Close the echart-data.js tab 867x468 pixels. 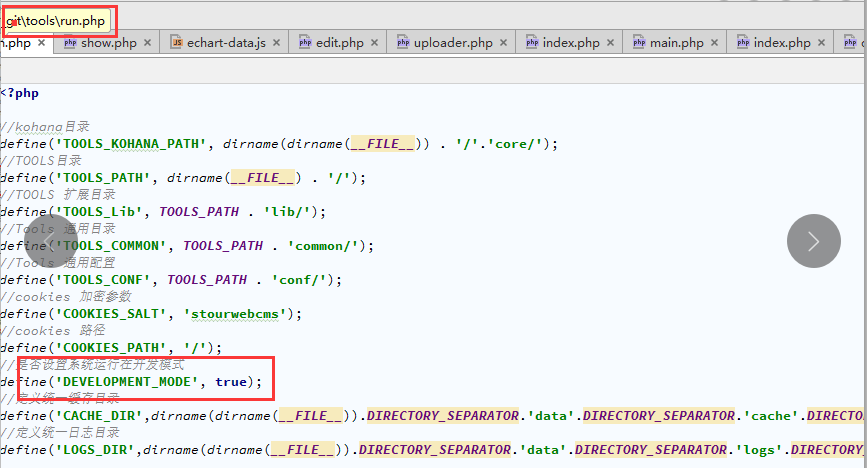click(275, 43)
